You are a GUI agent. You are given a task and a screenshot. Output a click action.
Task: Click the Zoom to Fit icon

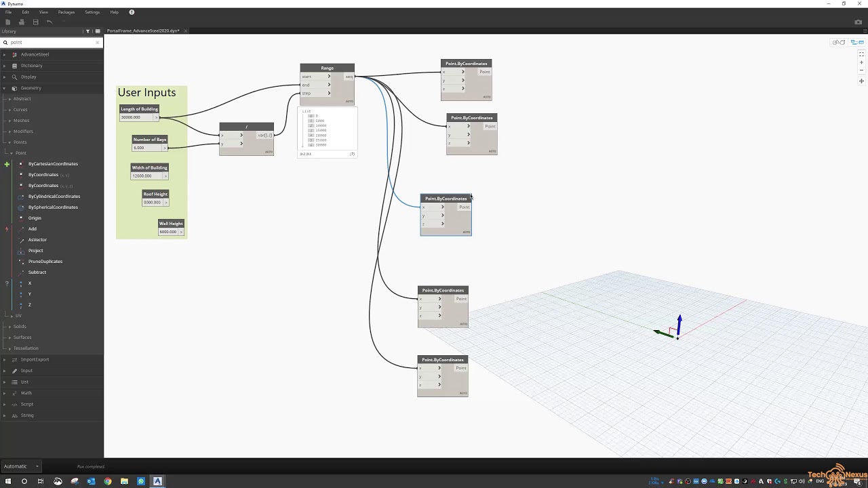(x=861, y=54)
